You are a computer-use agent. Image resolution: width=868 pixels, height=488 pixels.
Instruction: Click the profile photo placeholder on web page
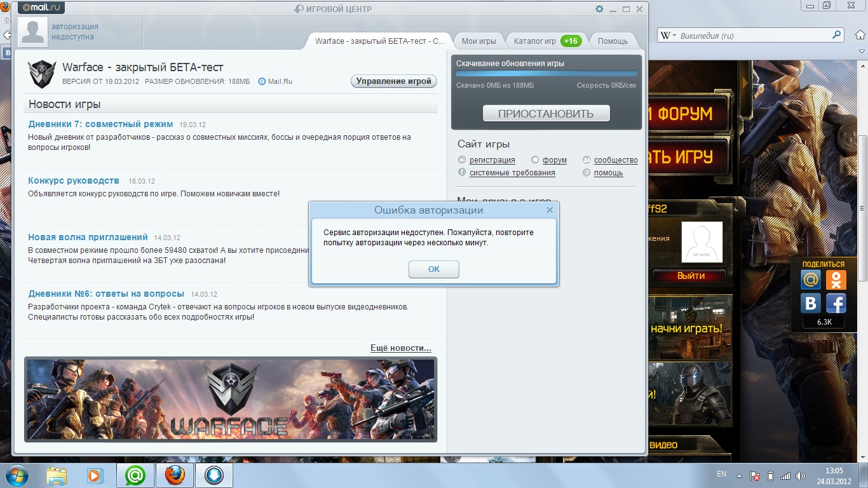(702, 242)
